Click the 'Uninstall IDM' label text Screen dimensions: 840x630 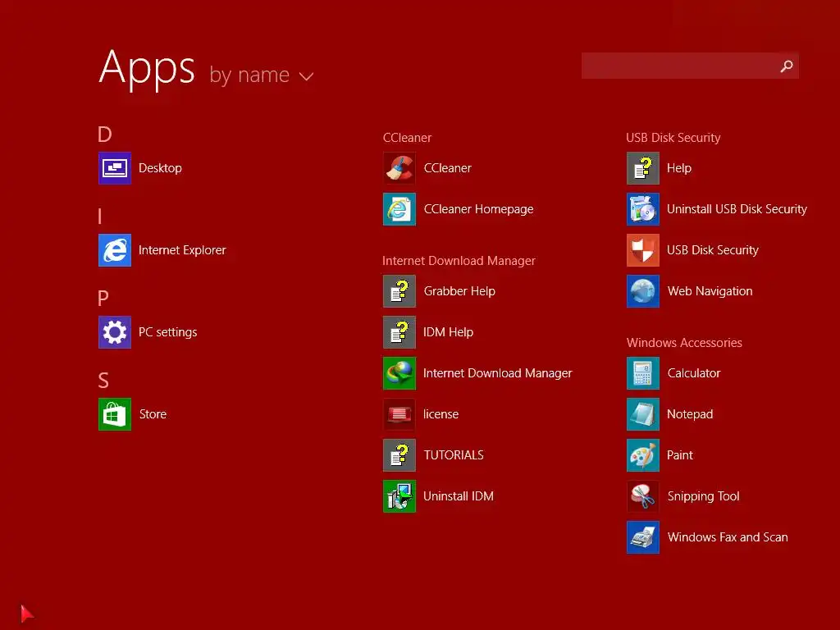(458, 496)
